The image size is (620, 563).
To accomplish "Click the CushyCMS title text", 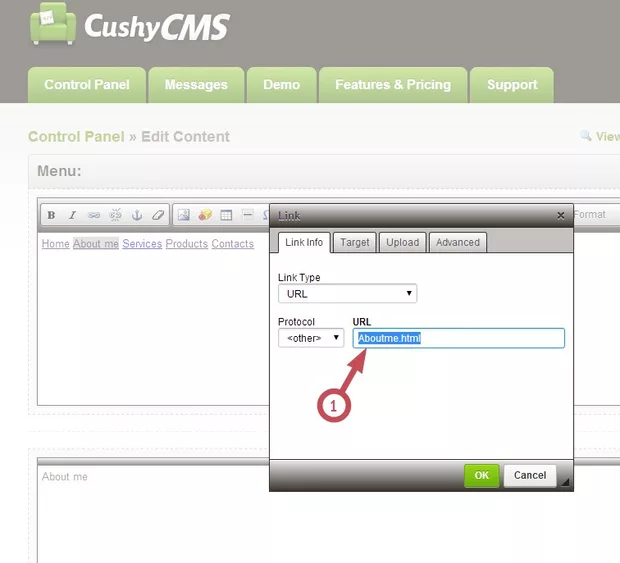I will (157, 27).
